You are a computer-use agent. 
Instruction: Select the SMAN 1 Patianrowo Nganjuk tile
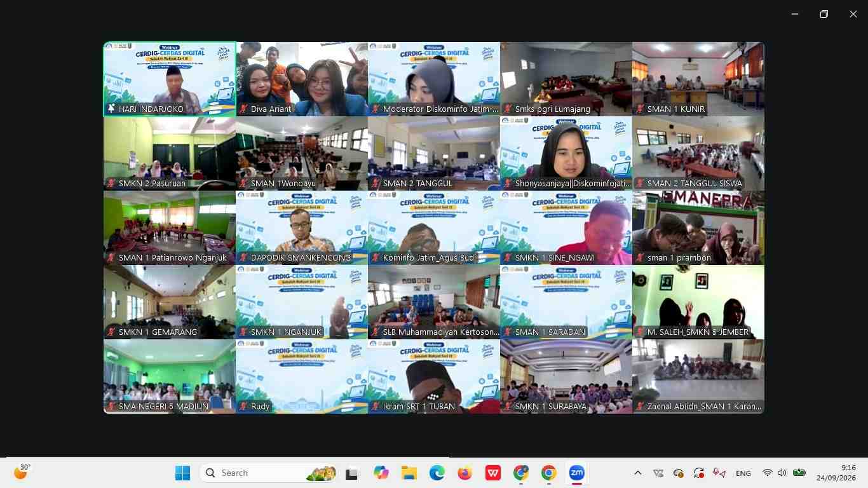[170, 227]
